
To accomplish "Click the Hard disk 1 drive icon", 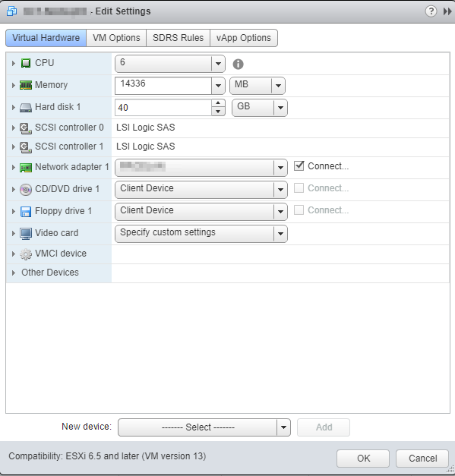I will 26,108.
